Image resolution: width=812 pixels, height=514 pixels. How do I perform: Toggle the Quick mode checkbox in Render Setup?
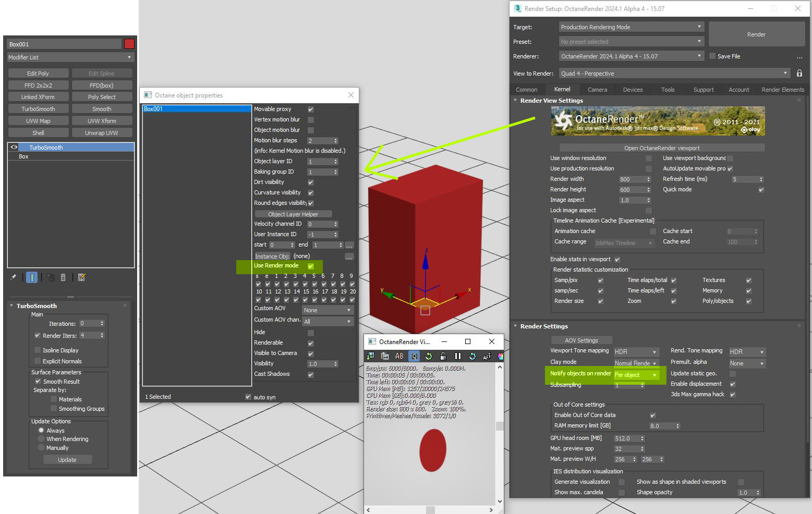761,190
